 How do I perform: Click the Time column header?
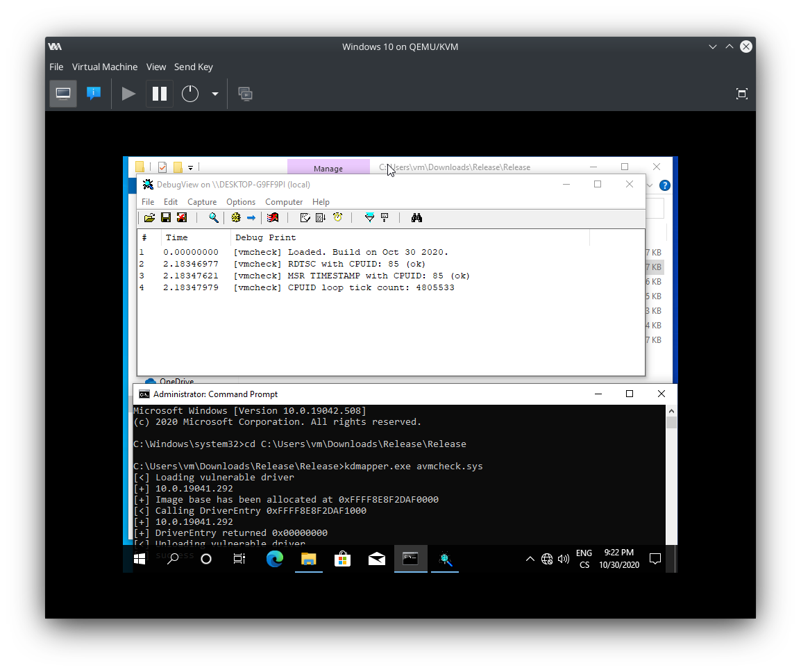click(196, 237)
